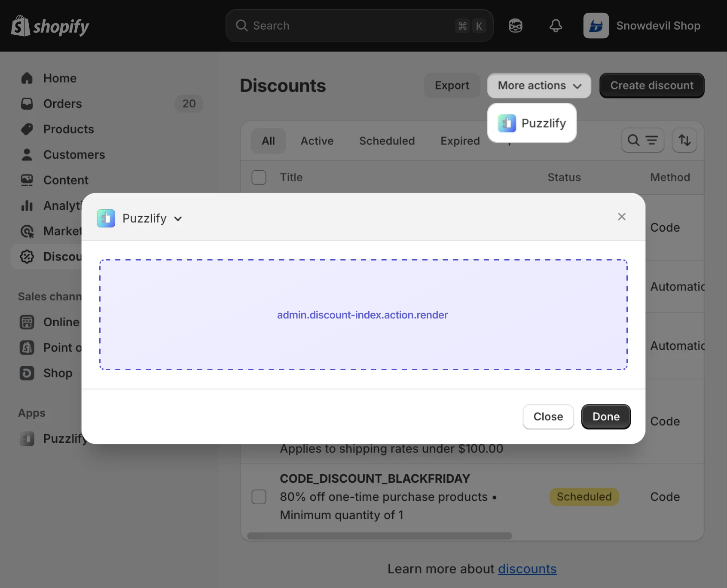Choose Puzzlify in More actions menu
The width and height of the screenshot is (727, 588).
532,123
